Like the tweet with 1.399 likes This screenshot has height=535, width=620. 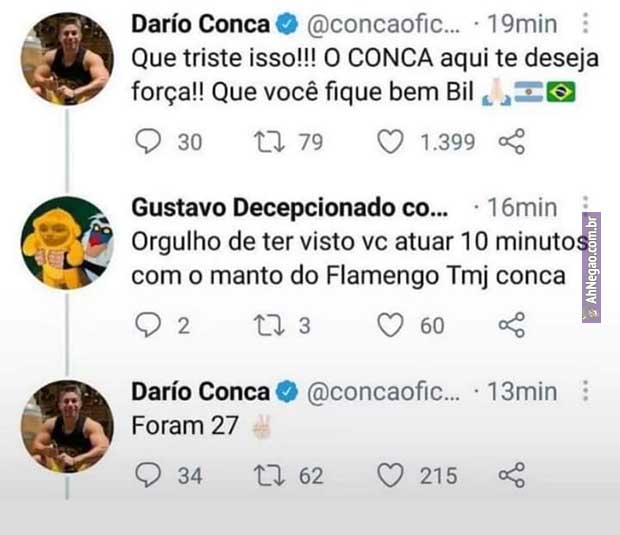pos(390,143)
